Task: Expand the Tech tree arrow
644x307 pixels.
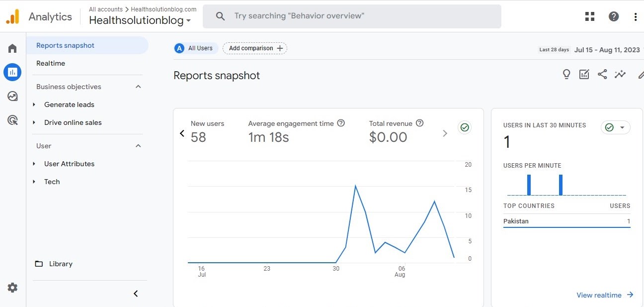Action: [34, 182]
